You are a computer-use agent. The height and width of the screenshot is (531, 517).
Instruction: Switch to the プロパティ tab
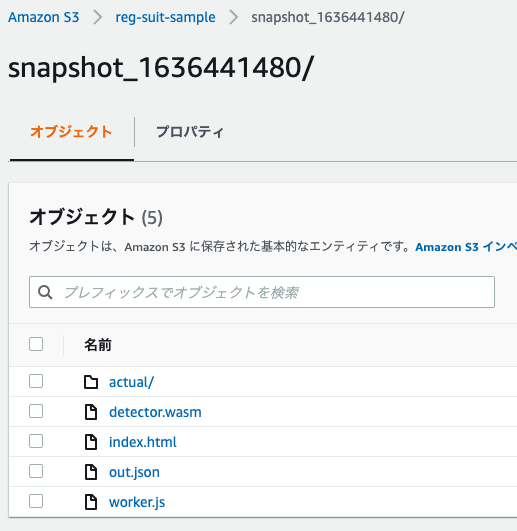190,132
